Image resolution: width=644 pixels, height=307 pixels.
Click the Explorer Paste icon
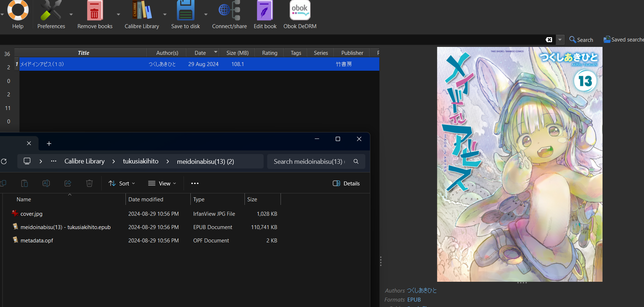click(25, 183)
